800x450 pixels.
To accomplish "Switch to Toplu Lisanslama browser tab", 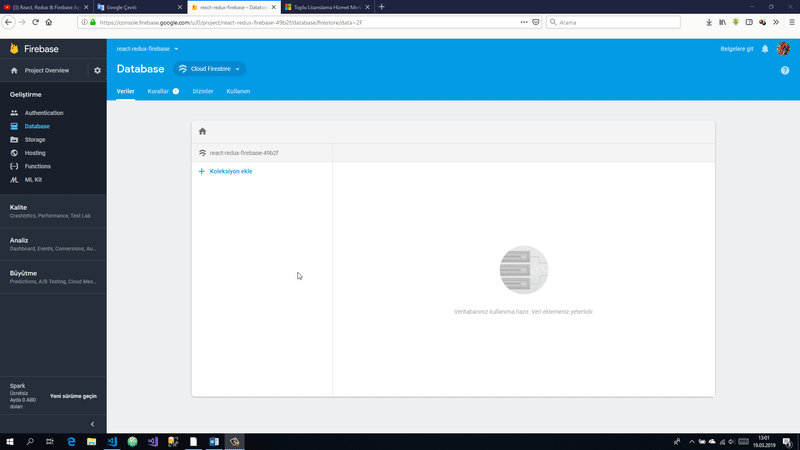I will [327, 7].
